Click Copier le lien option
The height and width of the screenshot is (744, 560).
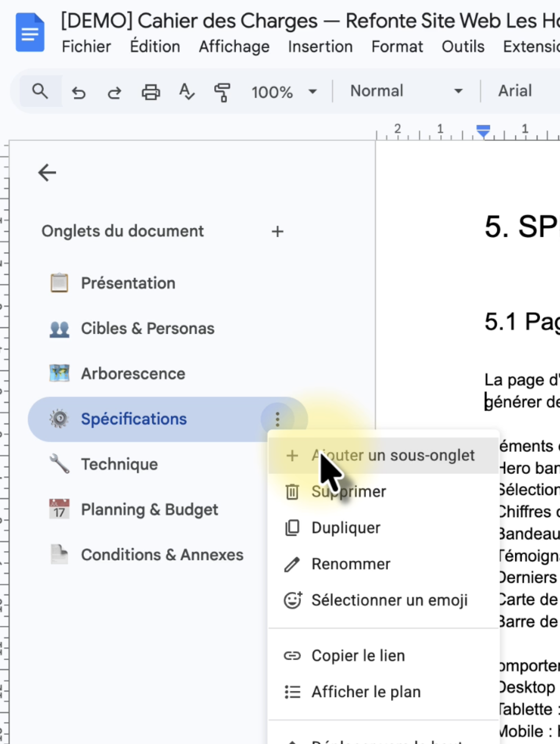coord(358,656)
